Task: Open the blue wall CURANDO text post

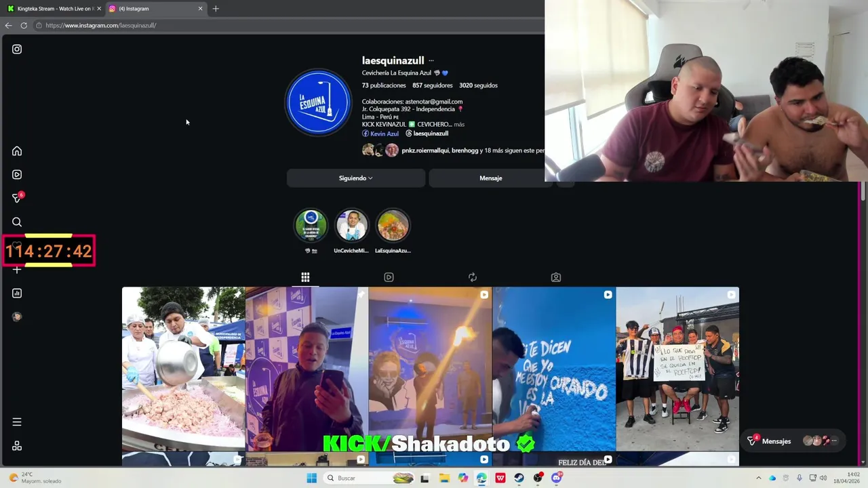Action: (x=554, y=369)
